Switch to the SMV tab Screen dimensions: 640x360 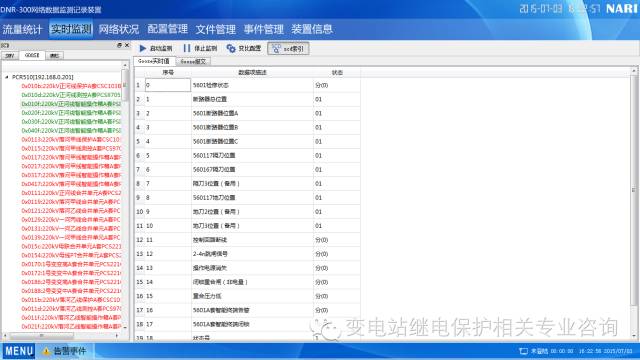(10, 56)
